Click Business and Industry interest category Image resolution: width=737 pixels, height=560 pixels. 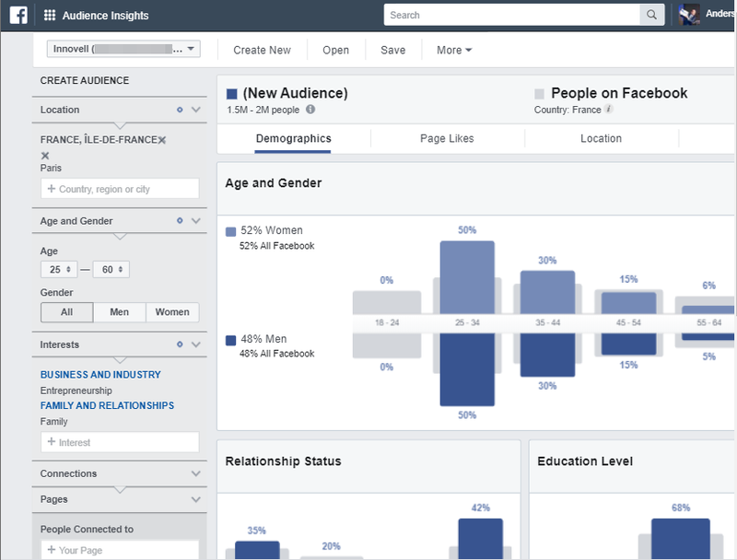[100, 375]
